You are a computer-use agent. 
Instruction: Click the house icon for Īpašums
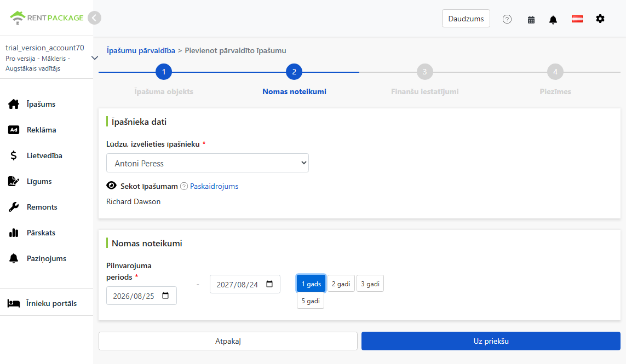coord(14,104)
